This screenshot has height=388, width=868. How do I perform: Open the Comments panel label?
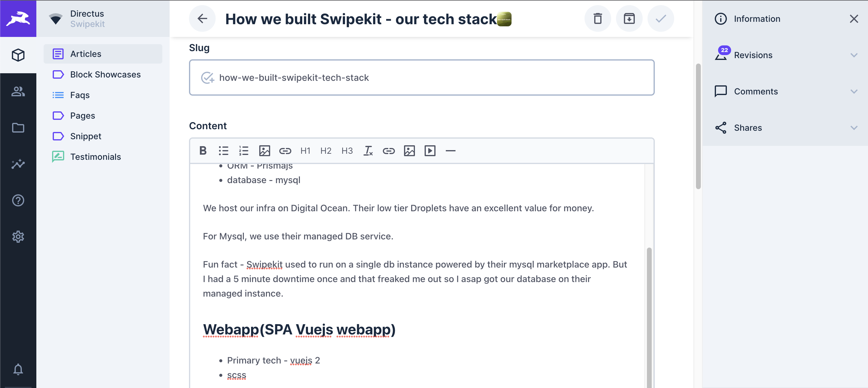click(x=756, y=92)
